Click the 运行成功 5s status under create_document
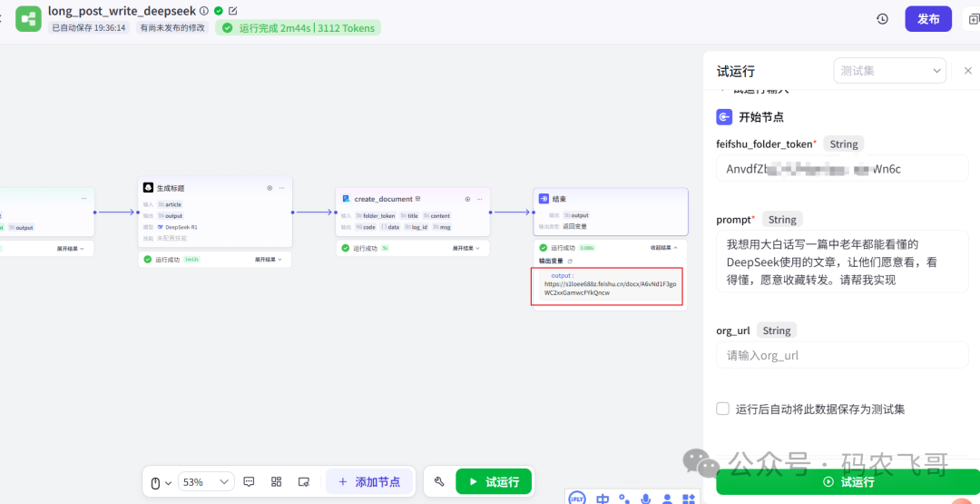This screenshot has height=504, width=980. (366, 248)
